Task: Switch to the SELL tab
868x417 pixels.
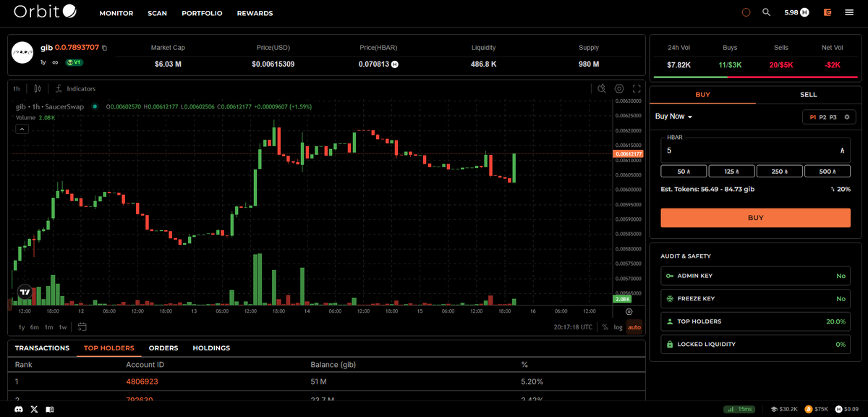Action: coord(809,95)
